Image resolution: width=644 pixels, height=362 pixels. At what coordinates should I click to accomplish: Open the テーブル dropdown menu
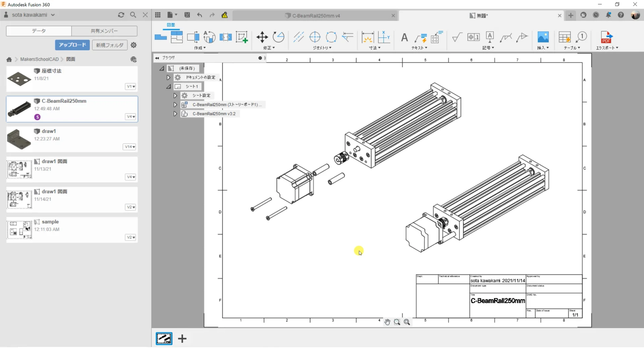[x=572, y=48]
